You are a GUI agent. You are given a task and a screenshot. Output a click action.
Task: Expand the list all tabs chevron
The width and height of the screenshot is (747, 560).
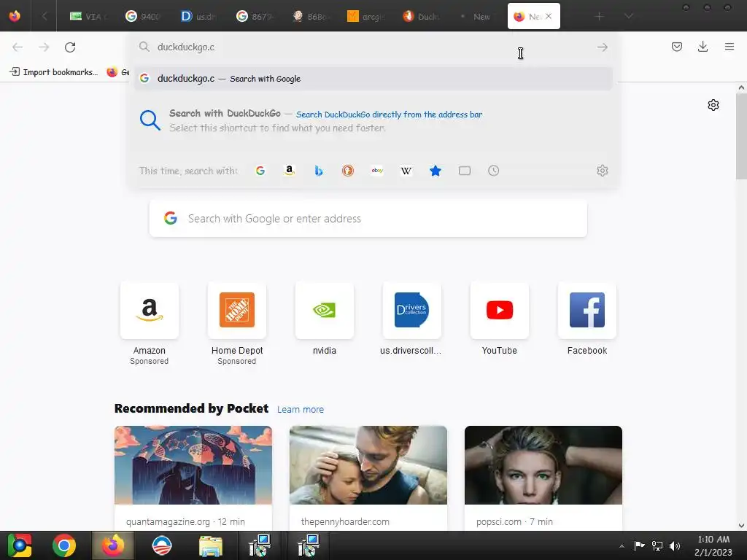coord(629,16)
